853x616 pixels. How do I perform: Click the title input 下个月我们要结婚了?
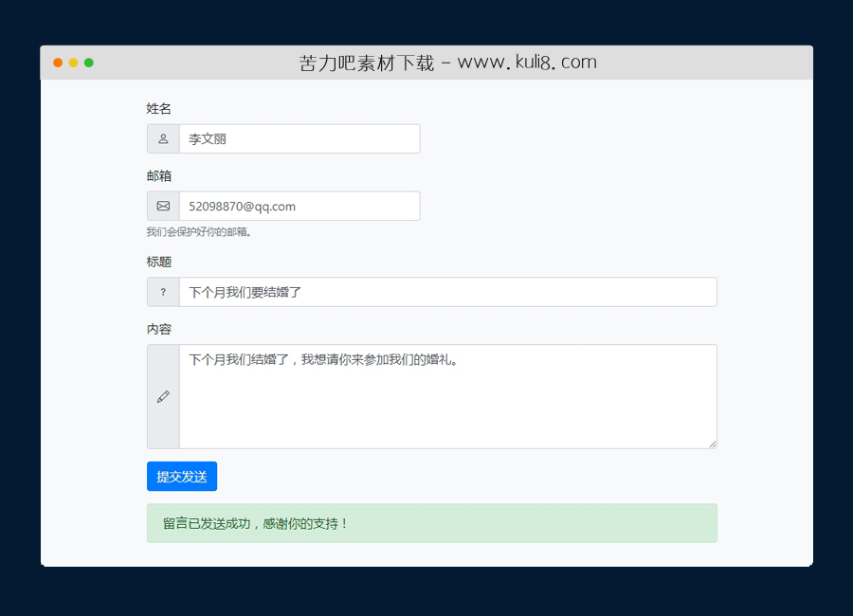pyautogui.click(x=445, y=292)
